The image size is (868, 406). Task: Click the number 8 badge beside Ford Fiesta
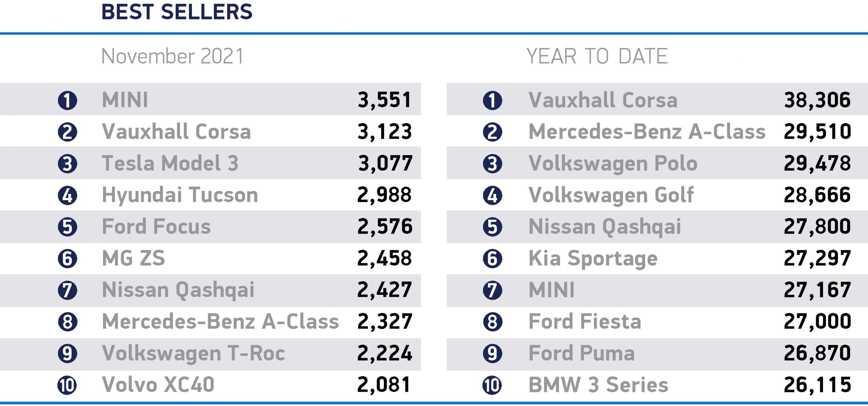pyautogui.click(x=492, y=322)
